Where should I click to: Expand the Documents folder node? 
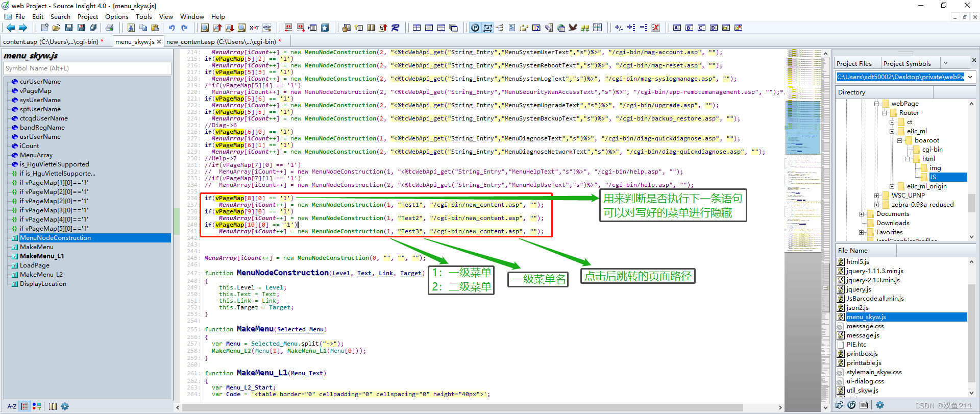tap(861, 214)
